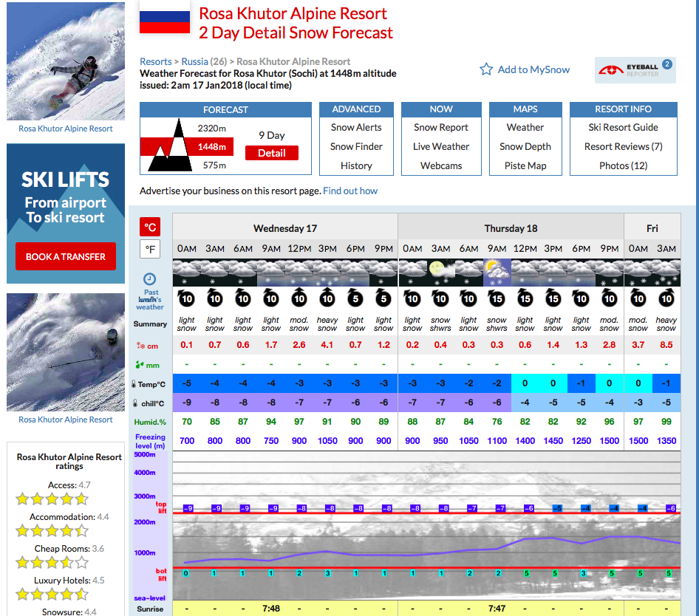699x616 pixels.
Task: Open the History page
Action: coord(356,165)
